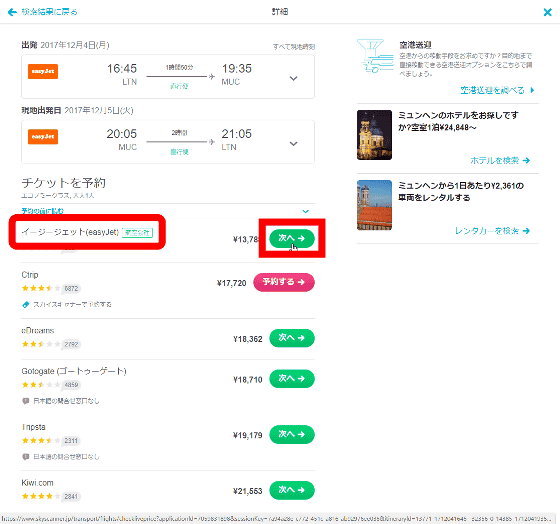Expand the return MUC to LTN flight details
This screenshot has height=524, width=560.
293,144
